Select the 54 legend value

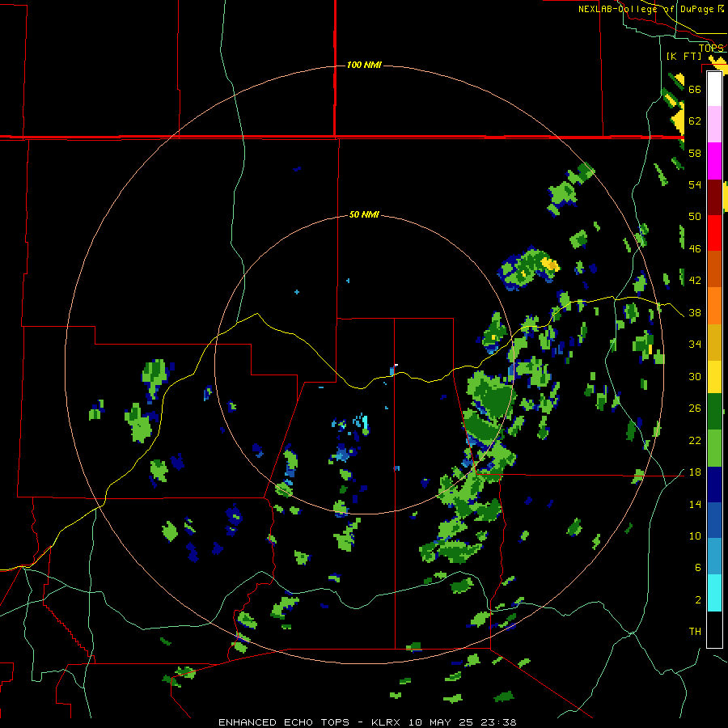[x=695, y=184]
